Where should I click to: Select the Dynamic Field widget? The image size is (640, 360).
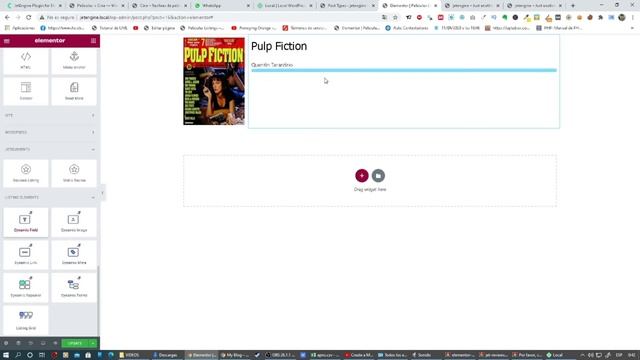[26, 222]
